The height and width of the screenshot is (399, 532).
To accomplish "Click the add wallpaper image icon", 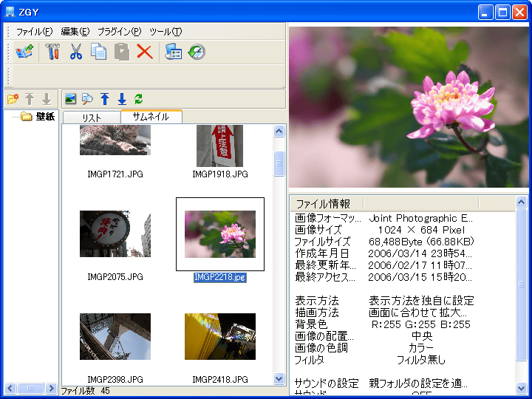I will tap(24, 52).
